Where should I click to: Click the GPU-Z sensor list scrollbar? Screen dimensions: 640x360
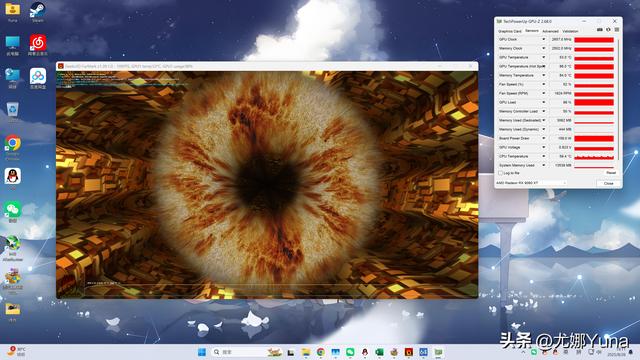click(x=618, y=100)
